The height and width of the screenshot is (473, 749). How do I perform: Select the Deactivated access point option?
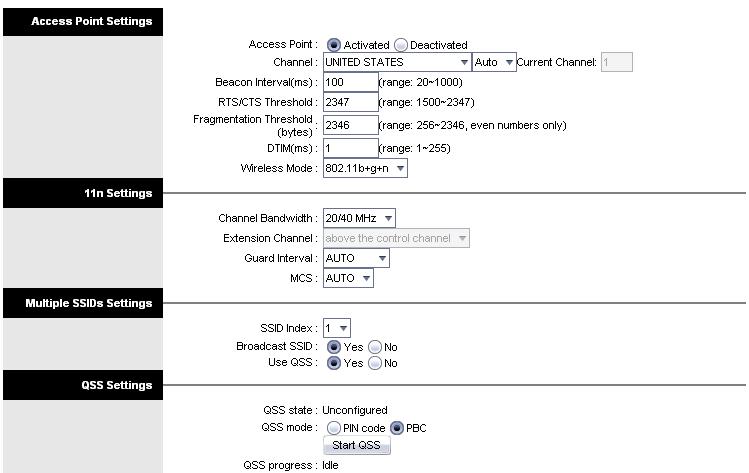(x=401, y=45)
